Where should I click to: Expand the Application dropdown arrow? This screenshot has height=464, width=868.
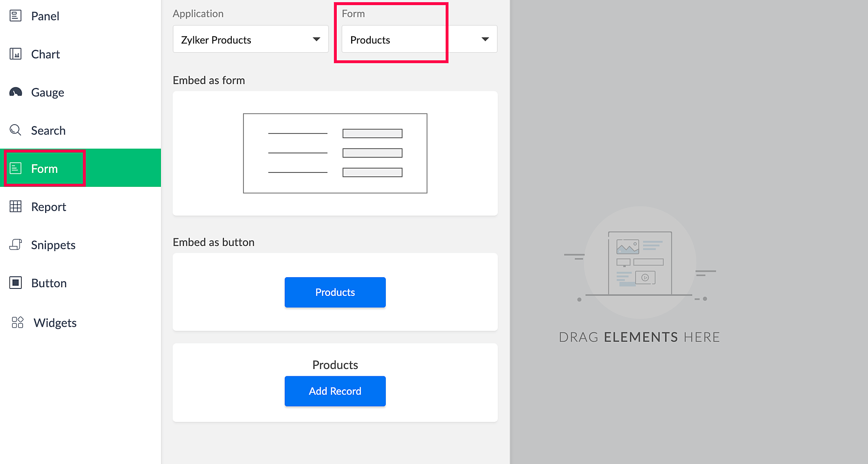(316, 39)
